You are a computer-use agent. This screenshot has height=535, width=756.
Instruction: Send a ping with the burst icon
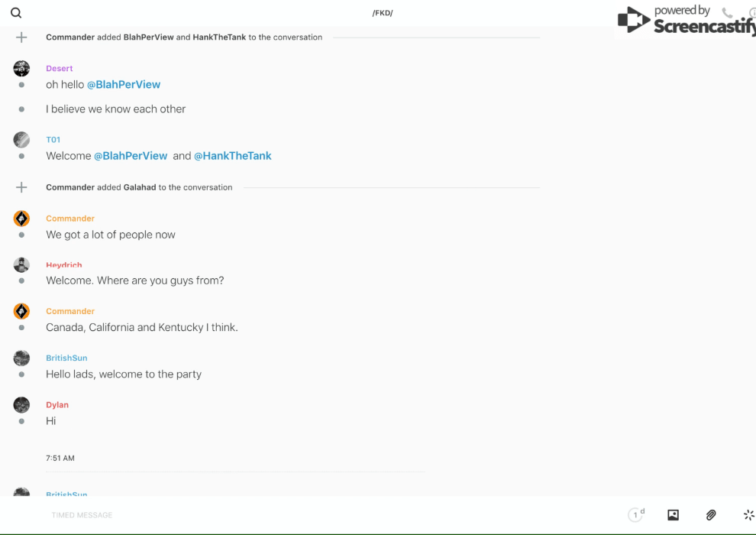748,515
